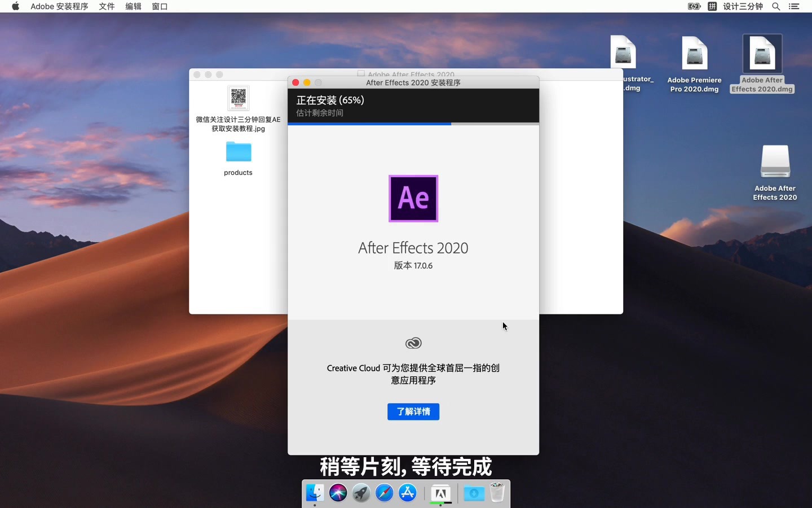Viewport: 812px width, 508px height.
Task: Click the battery status icon
Action: click(x=694, y=6)
